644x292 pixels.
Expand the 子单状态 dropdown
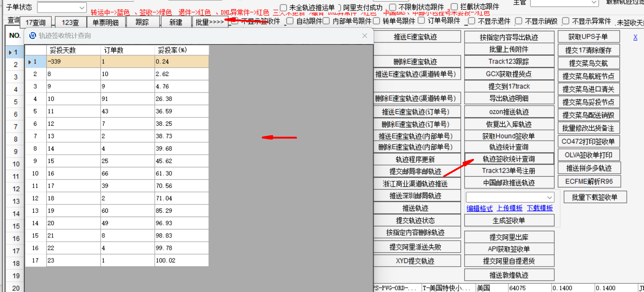tap(82, 7)
